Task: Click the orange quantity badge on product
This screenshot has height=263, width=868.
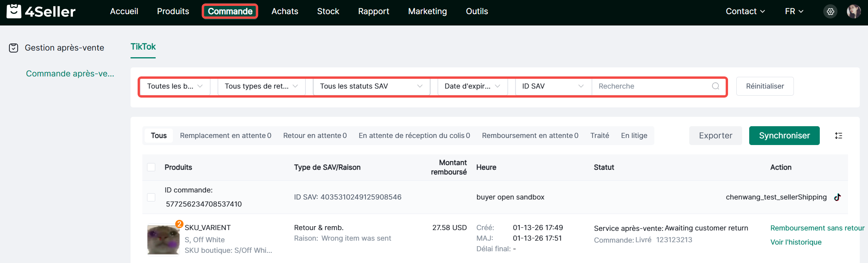Action: (179, 224)
